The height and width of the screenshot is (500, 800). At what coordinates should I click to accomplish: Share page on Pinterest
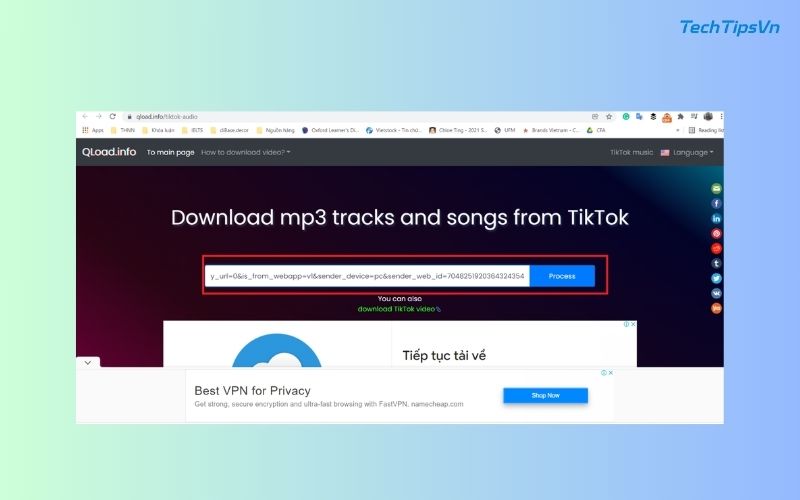point(716,234)
